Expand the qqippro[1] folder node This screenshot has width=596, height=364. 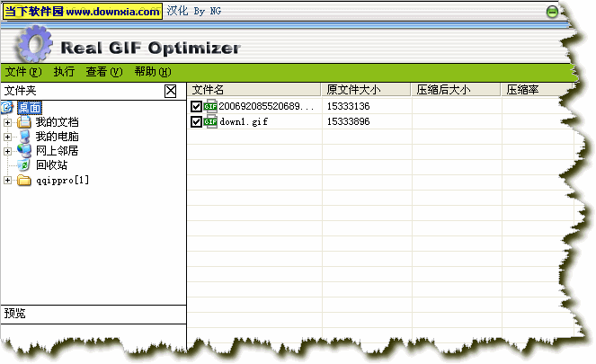click(7, 180)
